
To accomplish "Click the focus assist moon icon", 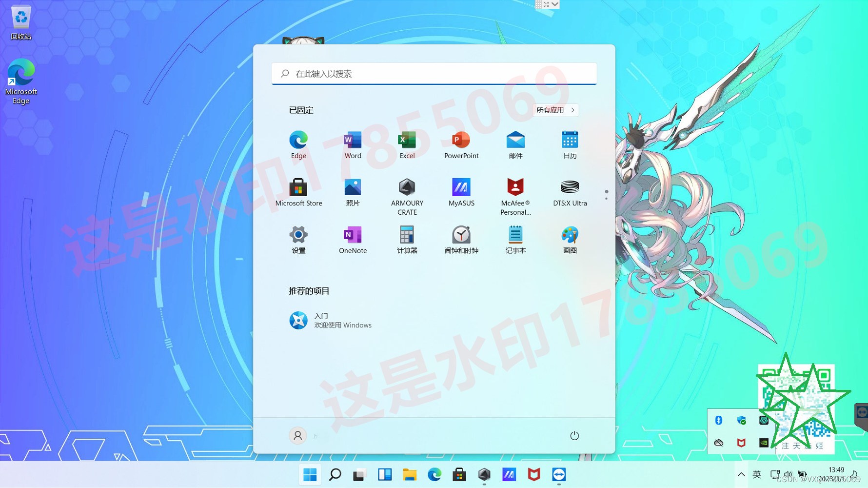I will (x=854, y=474).
